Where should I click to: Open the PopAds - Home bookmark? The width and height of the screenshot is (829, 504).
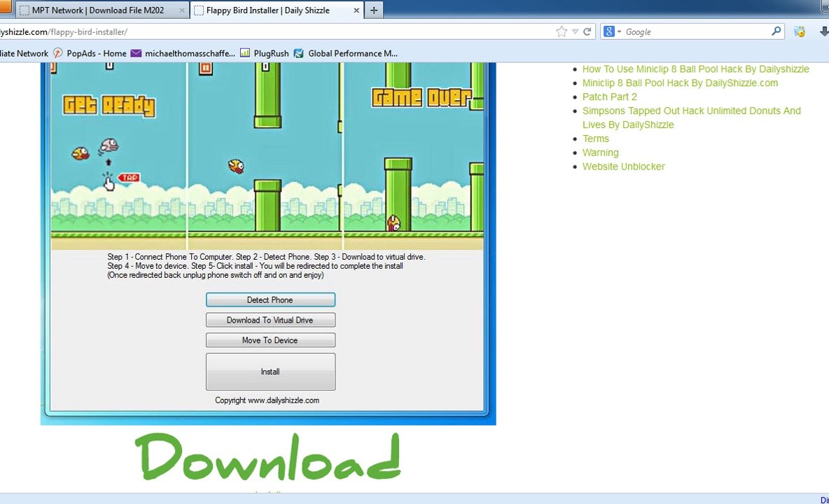90,53
